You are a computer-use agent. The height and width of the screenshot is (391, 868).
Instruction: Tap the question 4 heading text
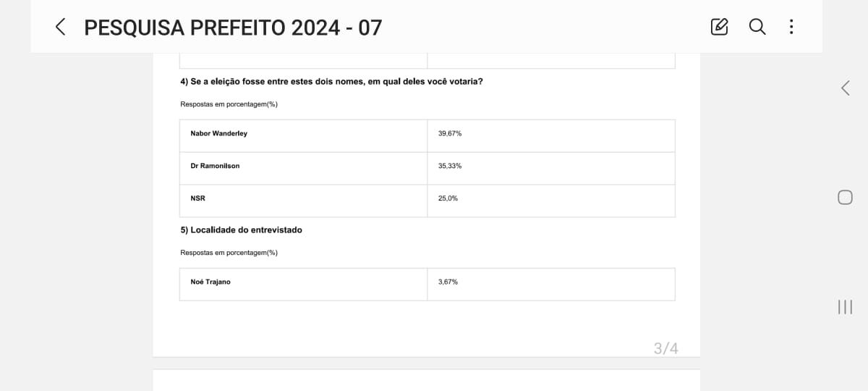[x=331, y=82]
